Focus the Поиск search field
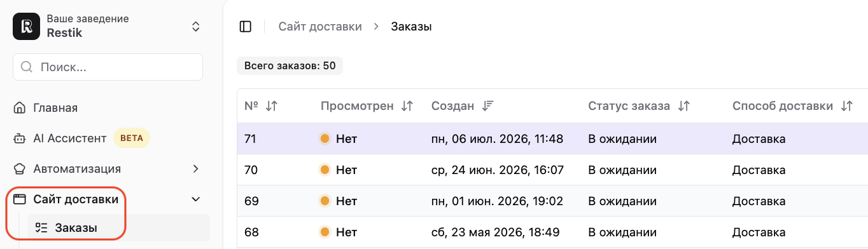868x249 pixels. [x=108, y=67]
